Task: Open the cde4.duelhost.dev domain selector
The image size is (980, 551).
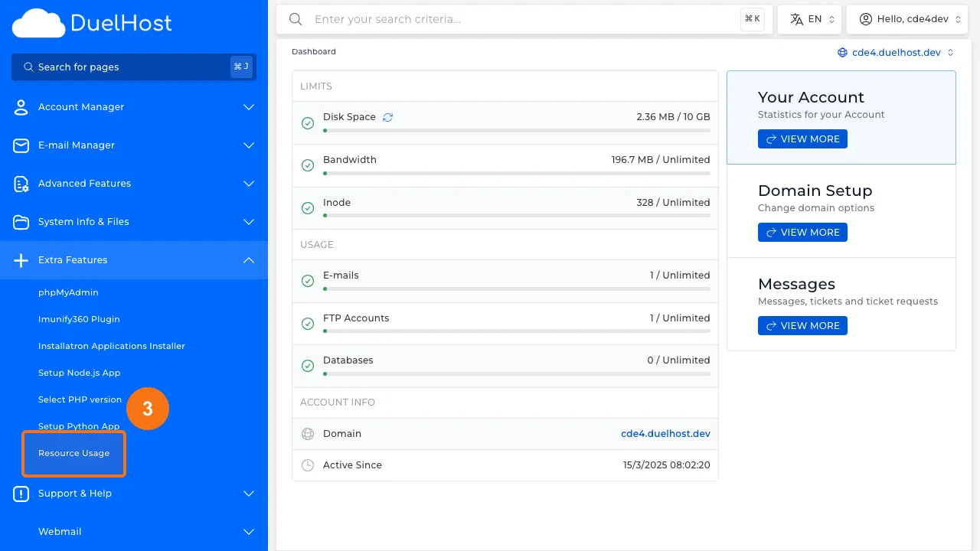Action: point(896,53)
